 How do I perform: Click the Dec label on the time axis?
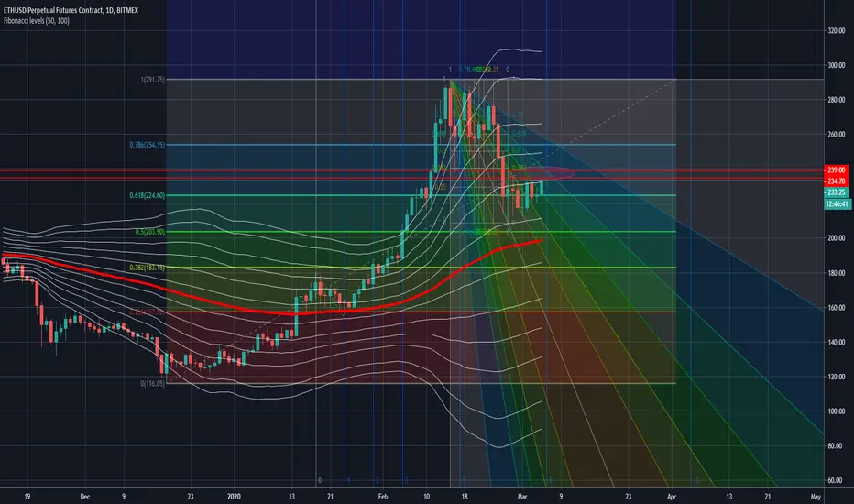[84, 497]
